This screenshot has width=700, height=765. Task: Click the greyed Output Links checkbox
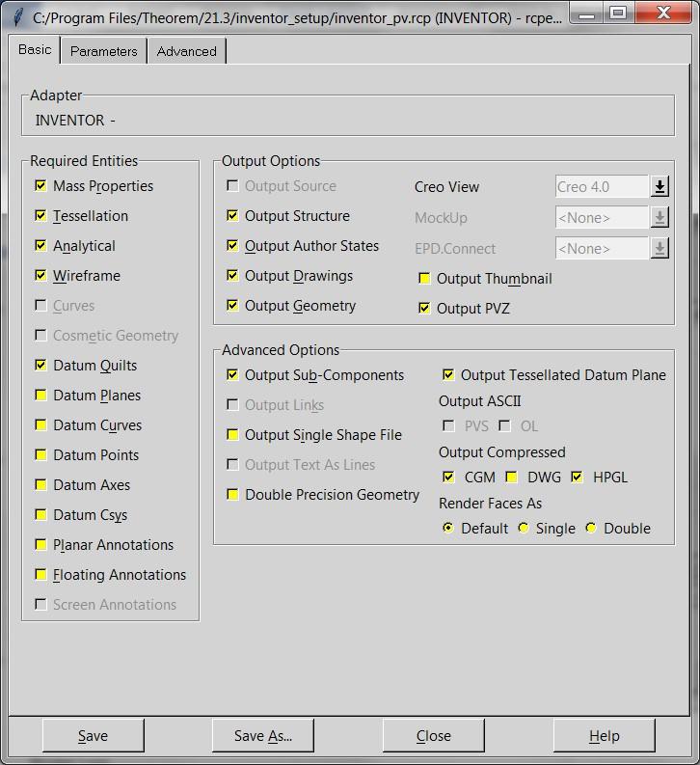pos(232,404)
